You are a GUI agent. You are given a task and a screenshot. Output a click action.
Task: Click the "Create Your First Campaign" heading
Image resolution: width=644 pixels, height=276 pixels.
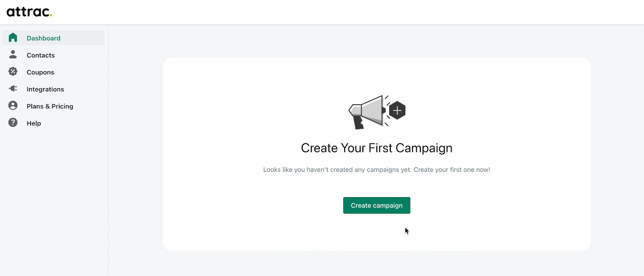click(376, 148)
